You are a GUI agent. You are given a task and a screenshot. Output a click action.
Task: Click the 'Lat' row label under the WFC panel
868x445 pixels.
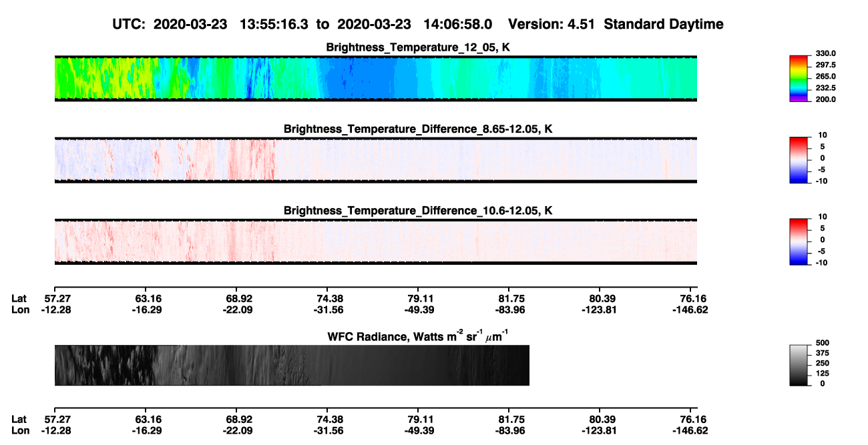[19, 419]
